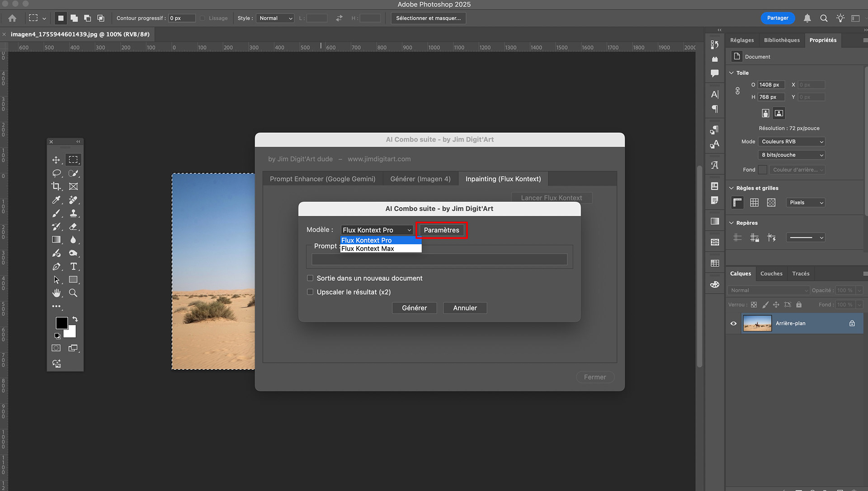
Task: Choose Flux Kontext Pro from list
Action: (381, 240)
